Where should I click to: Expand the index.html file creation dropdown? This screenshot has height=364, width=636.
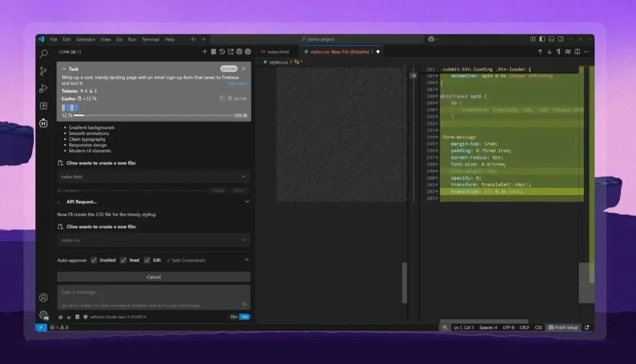(x=243, y=176)
